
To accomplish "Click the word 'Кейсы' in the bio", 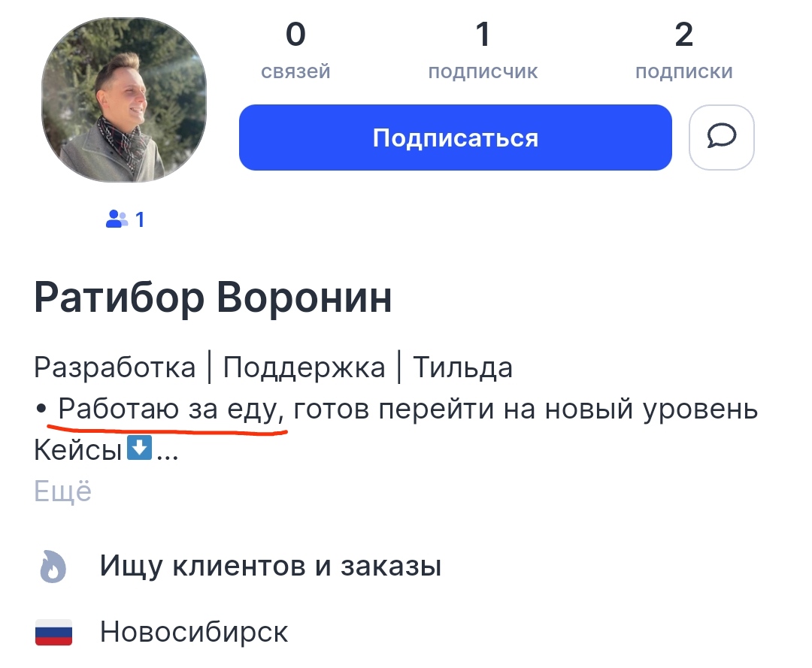I will coord(78,451).
